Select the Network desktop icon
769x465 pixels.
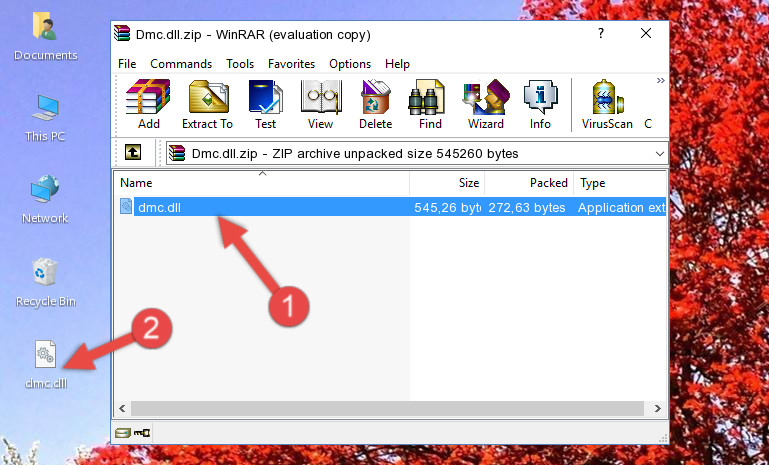pos(45,199)
